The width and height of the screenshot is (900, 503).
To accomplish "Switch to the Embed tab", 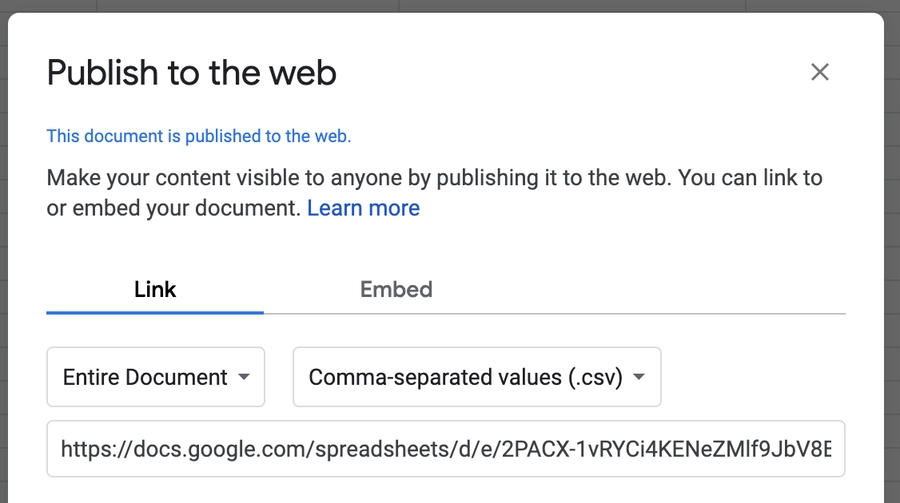I will pos(396,290).
